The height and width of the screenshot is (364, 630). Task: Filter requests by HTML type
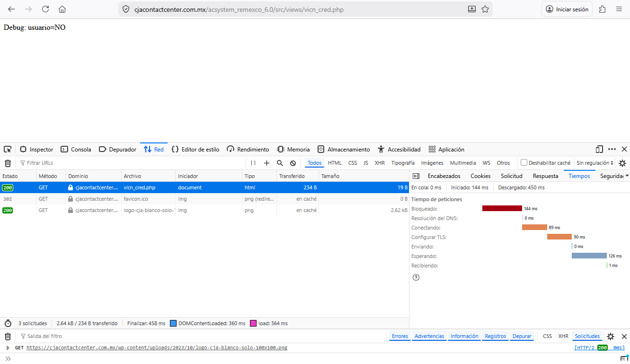335,163
